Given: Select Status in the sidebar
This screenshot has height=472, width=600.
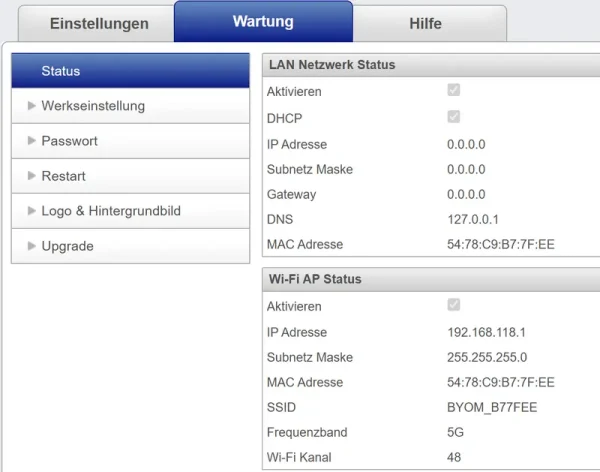Looking at the screenshot, I should pos(130,71).
